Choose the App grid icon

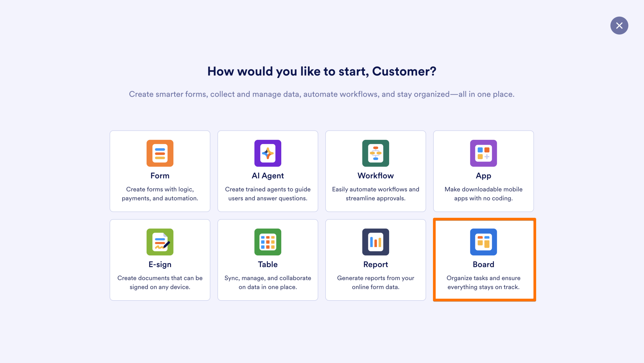click(483, 153)
